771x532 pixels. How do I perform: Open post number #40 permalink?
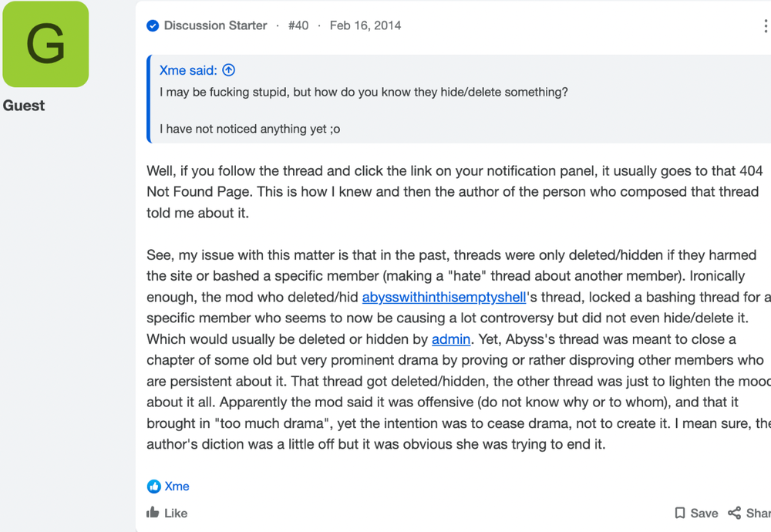pyautogui.click(x=298, y=25)
